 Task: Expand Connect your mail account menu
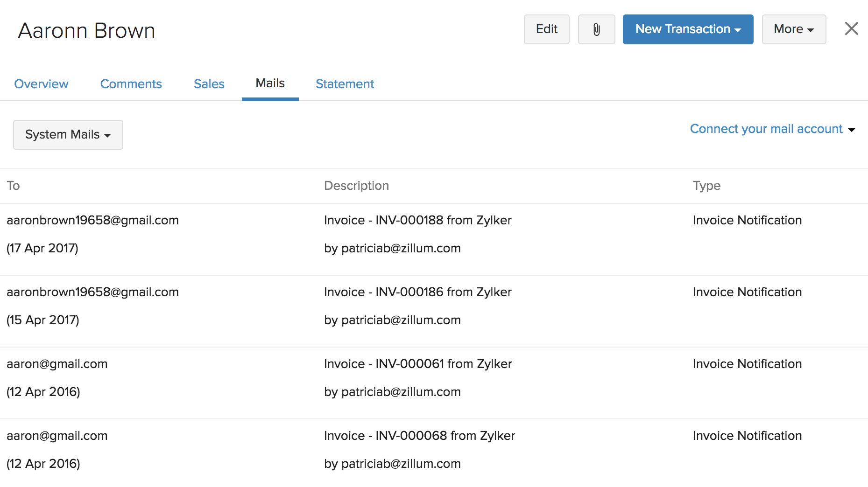tap(772, 129)
